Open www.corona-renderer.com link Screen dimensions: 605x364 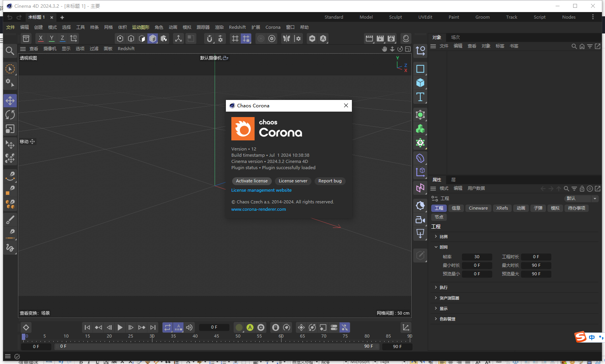pos(259,209)
